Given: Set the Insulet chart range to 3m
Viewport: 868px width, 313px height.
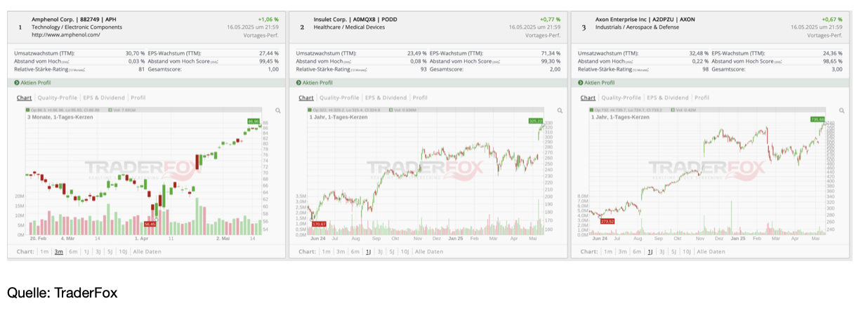Looking at the screenshot, I should tap(341, 251).
